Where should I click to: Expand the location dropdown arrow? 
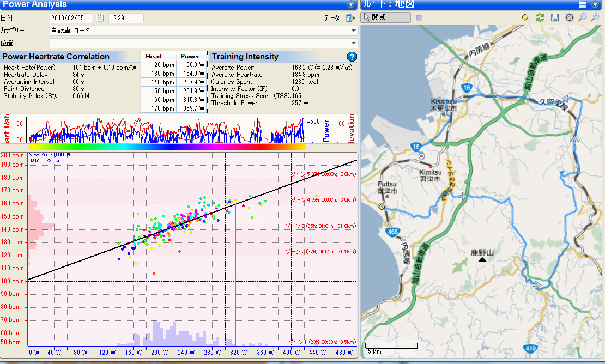pos(353,43)
